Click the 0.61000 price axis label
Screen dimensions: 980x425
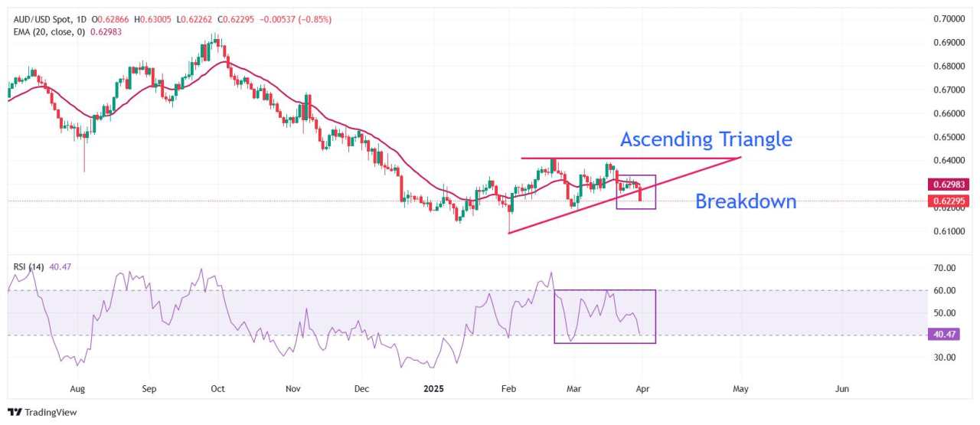(949, 231)
